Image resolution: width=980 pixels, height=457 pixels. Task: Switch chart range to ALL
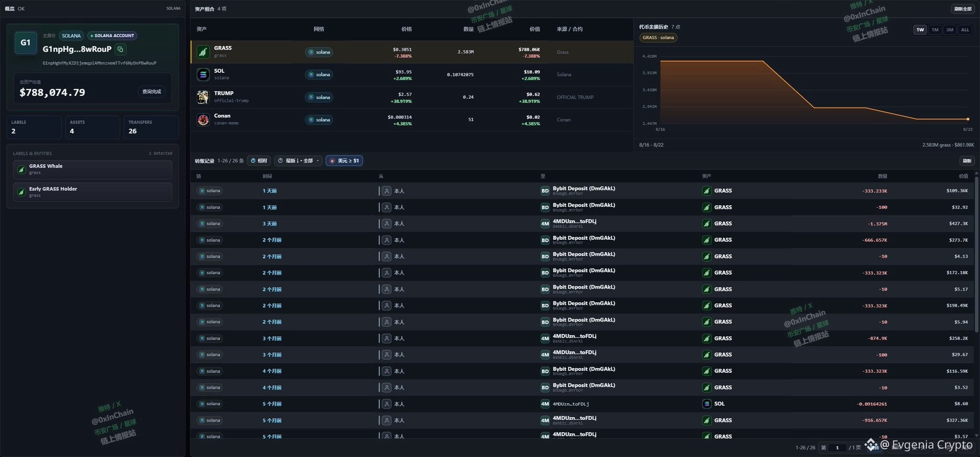965,30
